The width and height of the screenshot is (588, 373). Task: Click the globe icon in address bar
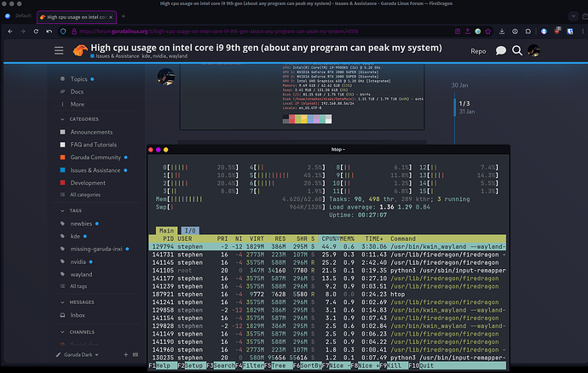(478, 32)
